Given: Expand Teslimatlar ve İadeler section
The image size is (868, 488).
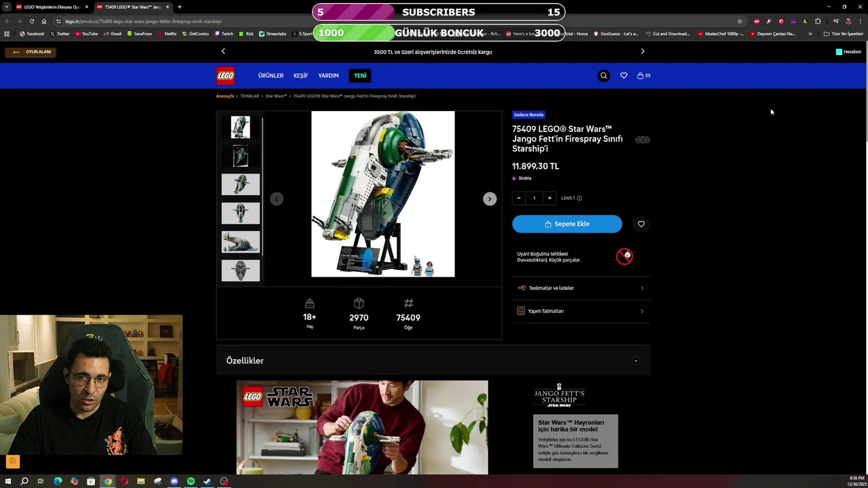Looking at the screenshot, I should (581, 288).
